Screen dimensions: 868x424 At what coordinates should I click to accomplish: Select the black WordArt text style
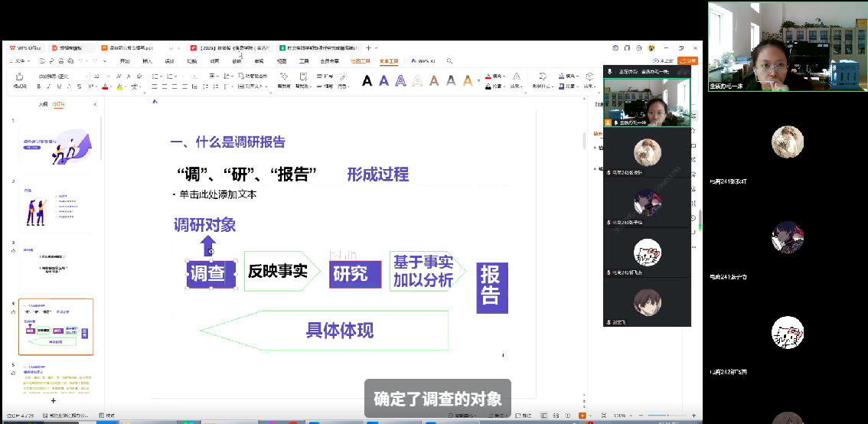click(x=367, y=80)
